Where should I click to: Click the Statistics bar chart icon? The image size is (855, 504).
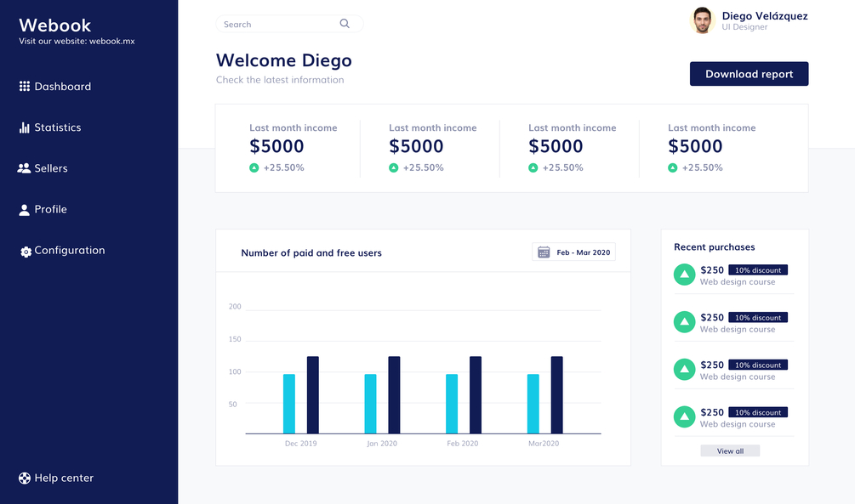25,127
